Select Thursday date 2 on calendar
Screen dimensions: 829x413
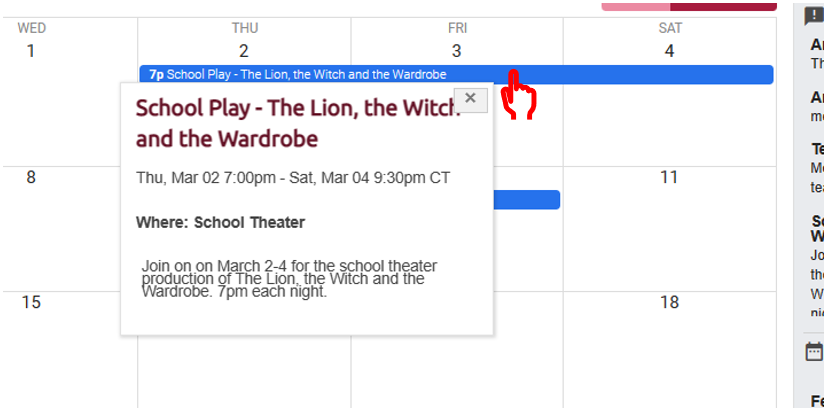(x=244, y=51)
